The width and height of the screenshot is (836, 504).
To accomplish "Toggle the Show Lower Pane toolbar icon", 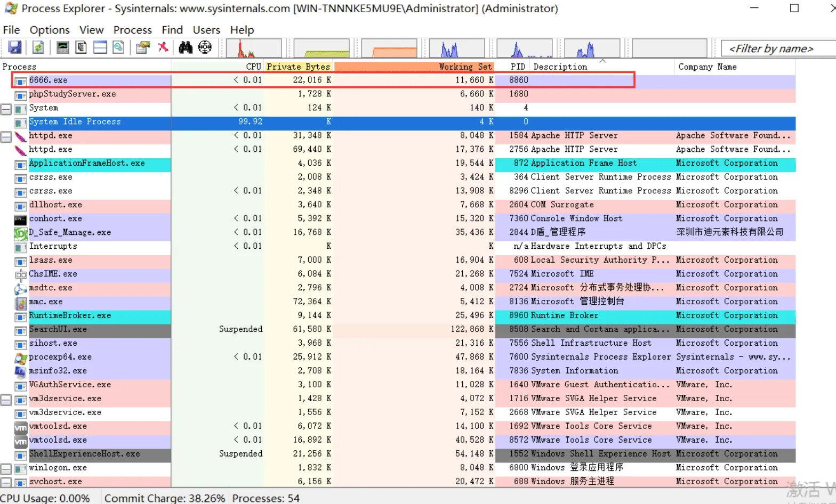I will point(100,47).
